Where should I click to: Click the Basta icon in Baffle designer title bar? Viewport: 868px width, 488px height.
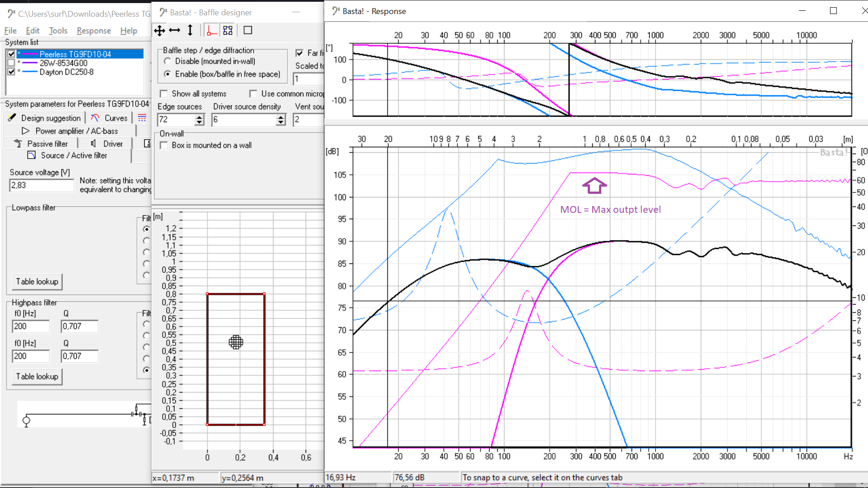[163, 12]
